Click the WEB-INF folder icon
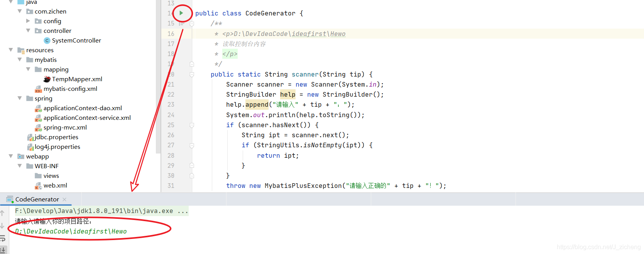 pos(29,166)
